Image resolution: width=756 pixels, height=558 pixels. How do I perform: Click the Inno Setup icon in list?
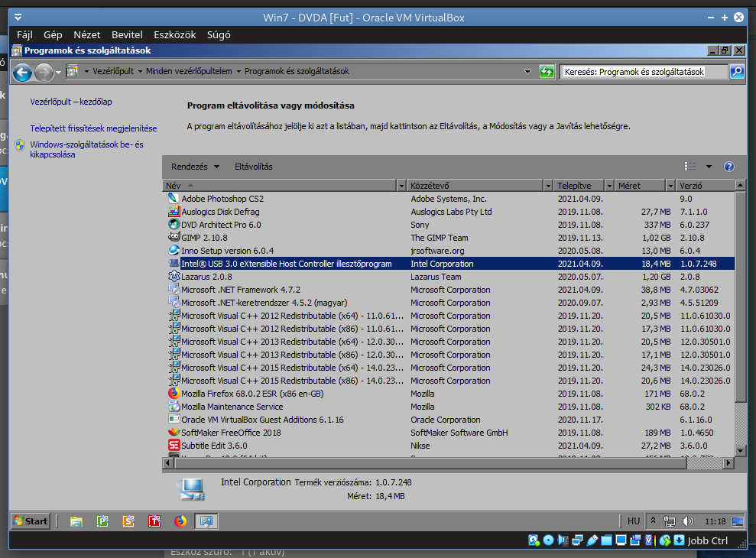(174, 250)
